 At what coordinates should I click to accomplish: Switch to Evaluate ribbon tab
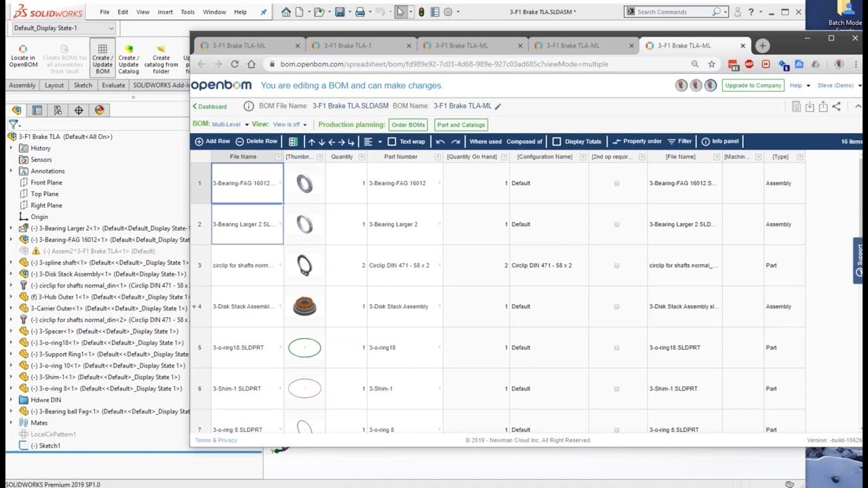click(113, 85)
